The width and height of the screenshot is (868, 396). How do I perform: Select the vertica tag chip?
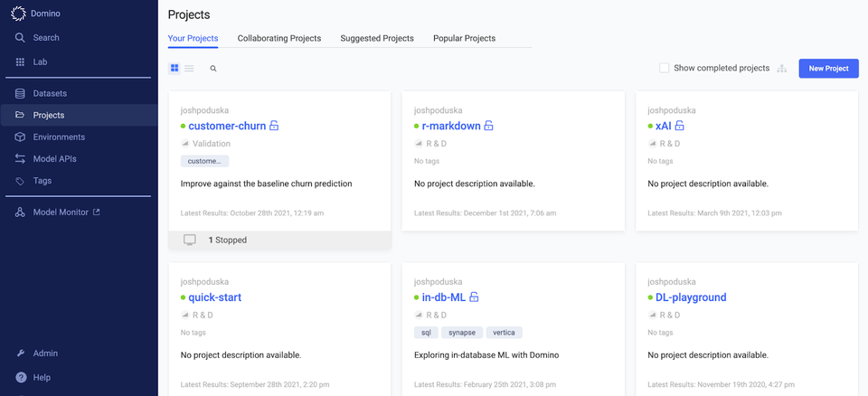click(505, 333)
